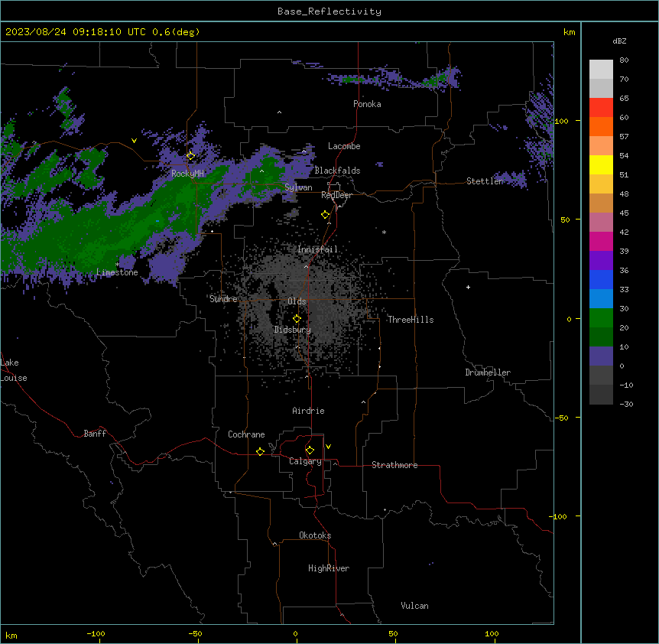Click the Didsbury town label
Viewport: 659px width, 644px height.
[293, 330]
